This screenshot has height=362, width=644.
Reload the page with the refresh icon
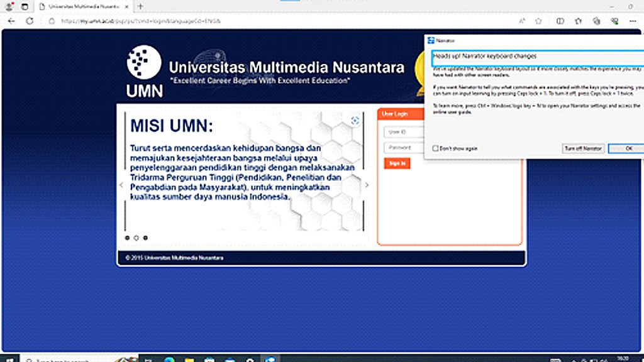coord(30,21)
